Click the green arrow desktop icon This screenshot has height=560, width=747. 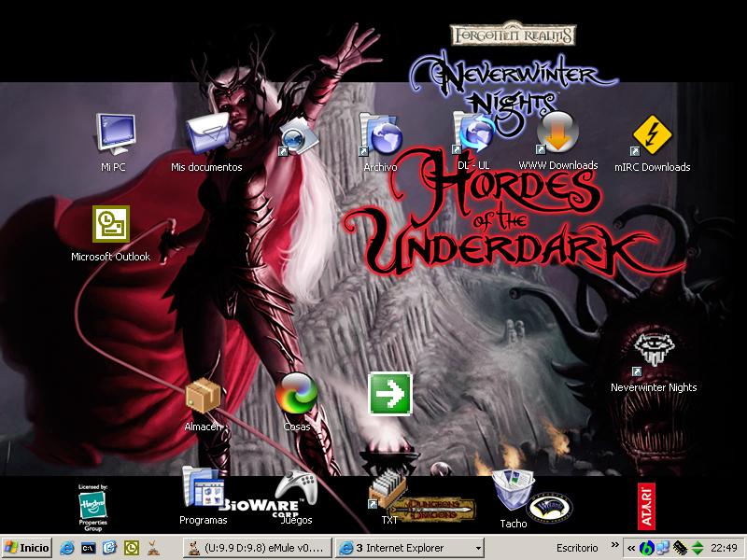[389, 394]
